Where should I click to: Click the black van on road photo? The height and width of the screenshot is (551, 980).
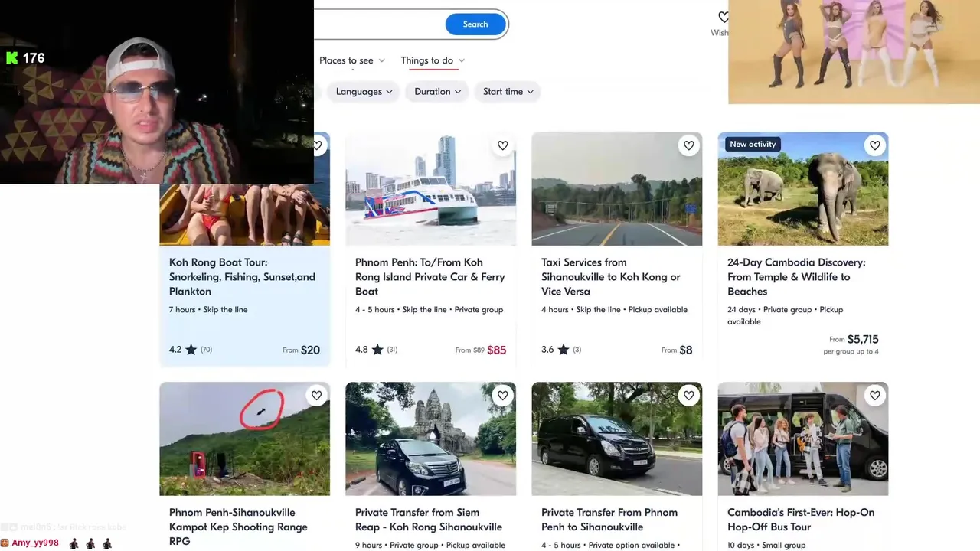click(x=616, y=439)
